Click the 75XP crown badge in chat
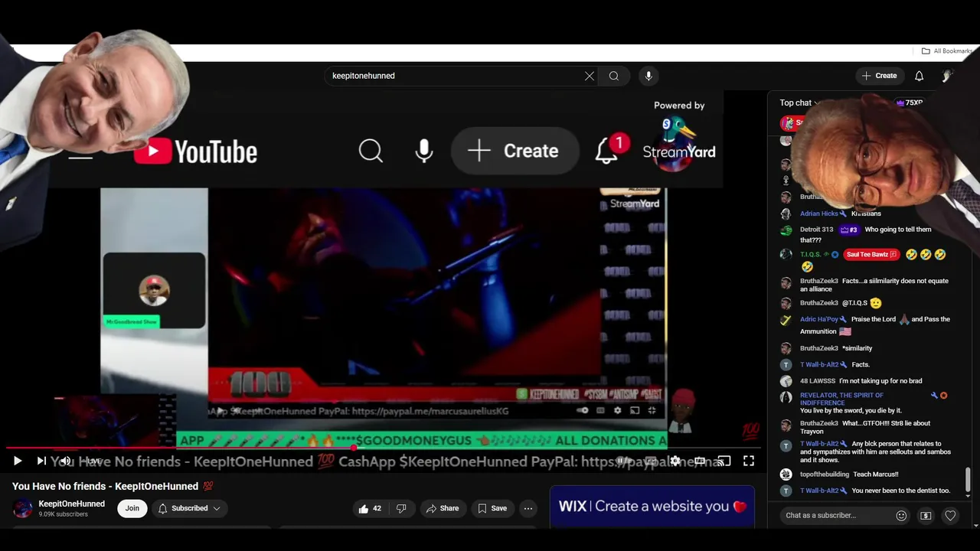 910,103
